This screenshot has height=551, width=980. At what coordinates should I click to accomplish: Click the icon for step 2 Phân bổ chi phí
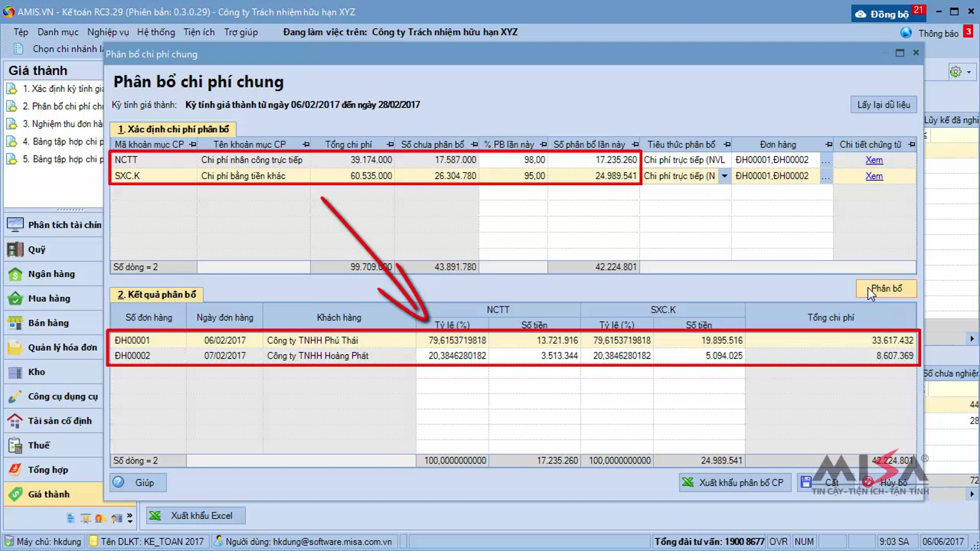click(12, 106)
